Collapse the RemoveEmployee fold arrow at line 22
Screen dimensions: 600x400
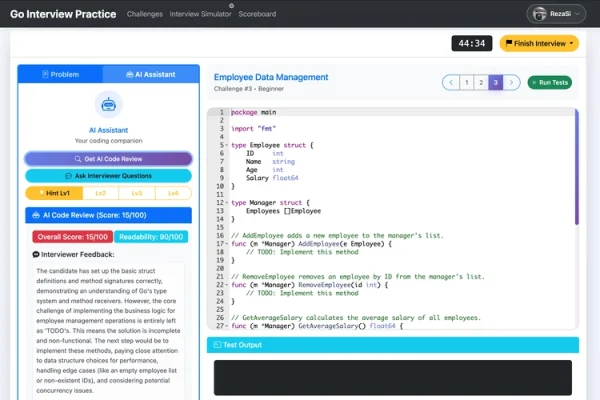pos(227,285)
